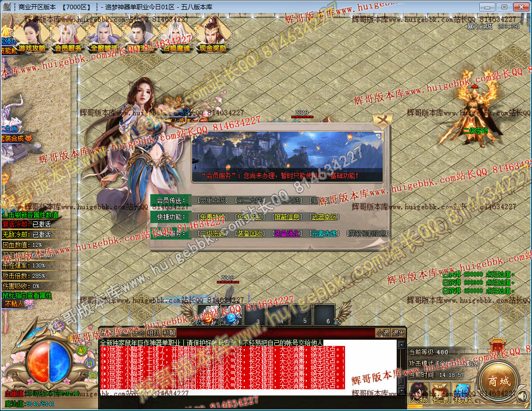Activate skill slot 1 in hotbar
The width and height of the screenshot is (532, 411).
click(209, 315)
